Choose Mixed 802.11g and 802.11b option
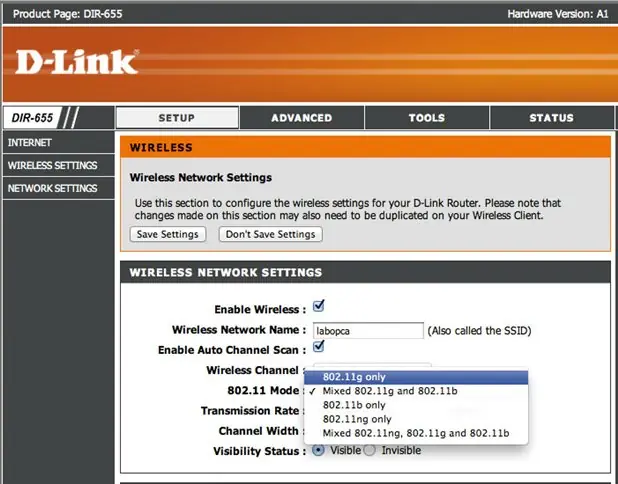The image size is (618, 484). pyautogui.click(x=416, y=391)
